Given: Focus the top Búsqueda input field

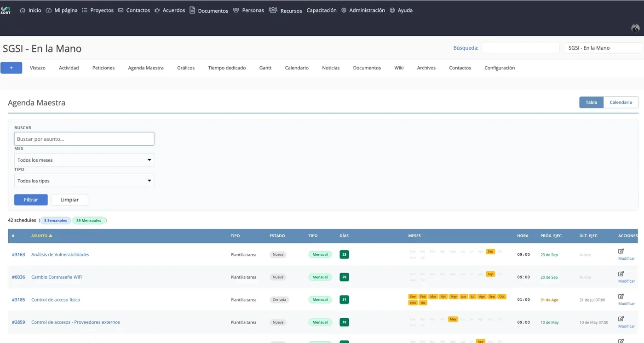Looking at the screenshot, I should click(520, 48).
